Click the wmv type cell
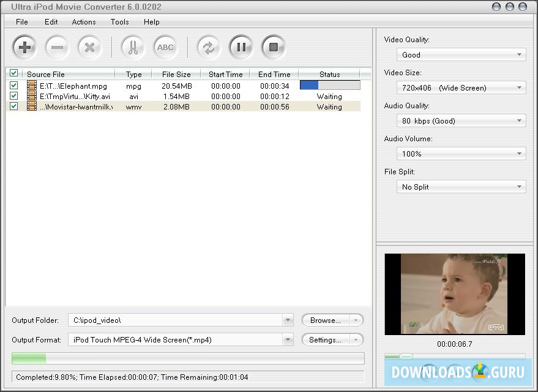The width and height of the screenshot is (538, 392). click(x=133, y=106)
